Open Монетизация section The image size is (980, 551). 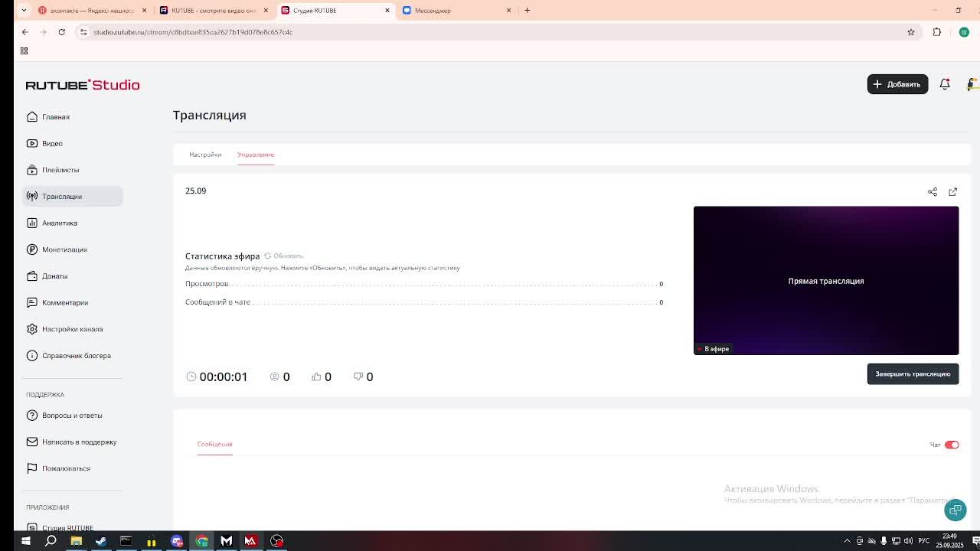(73, 249)
